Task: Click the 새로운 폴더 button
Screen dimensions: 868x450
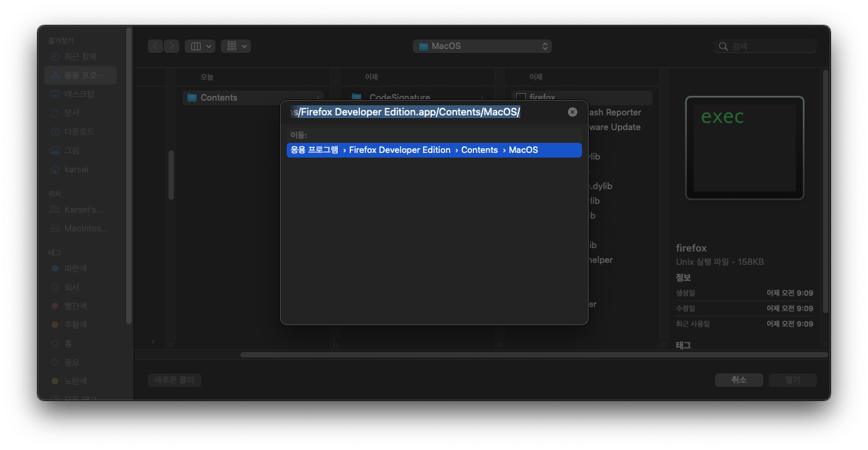Action: pos(175,380)
